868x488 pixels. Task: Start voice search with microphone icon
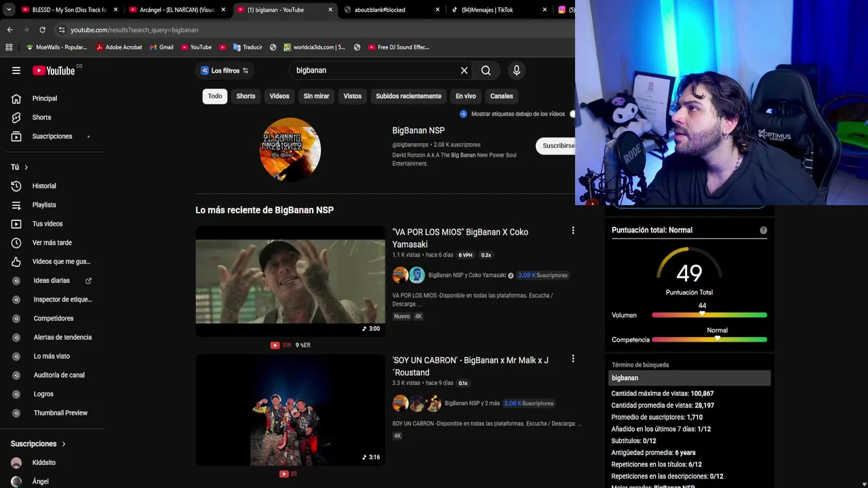point(516,70)
